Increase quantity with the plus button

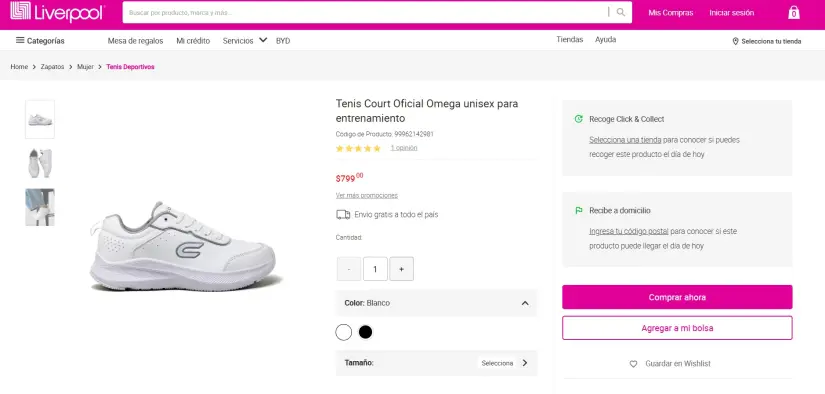[x=401, y=269]
